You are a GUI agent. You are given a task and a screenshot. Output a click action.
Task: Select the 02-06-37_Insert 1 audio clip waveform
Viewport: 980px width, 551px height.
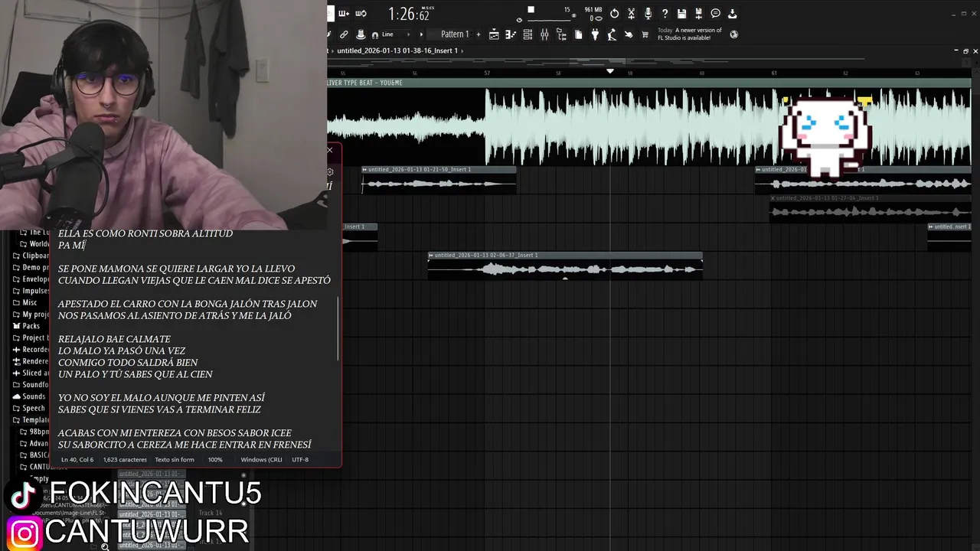565,269
